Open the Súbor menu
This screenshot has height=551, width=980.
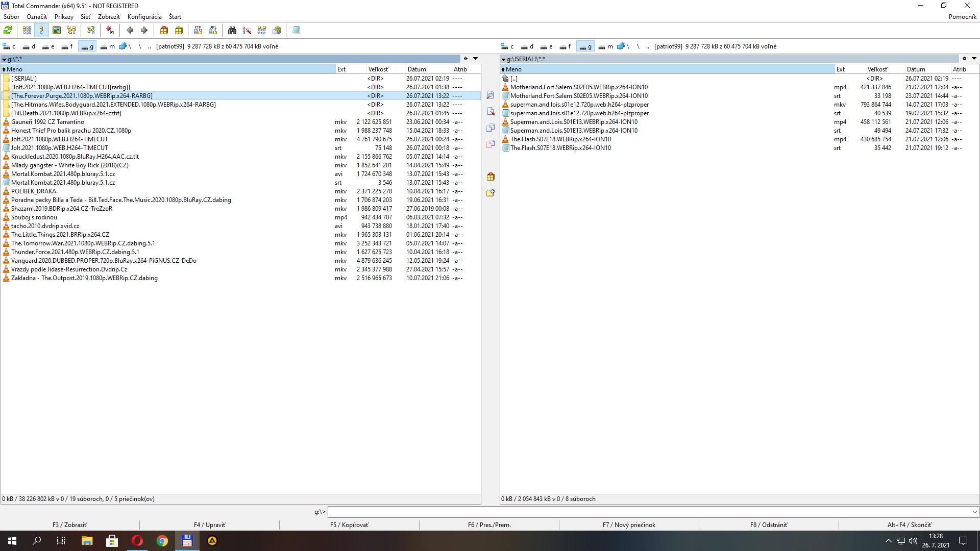pos(12,17)
